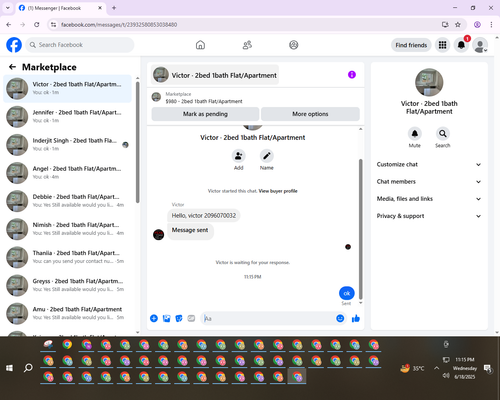This screenshot has height=400, width=500.
Task: Open the Facebook logo home link
Action: point(14,45)
